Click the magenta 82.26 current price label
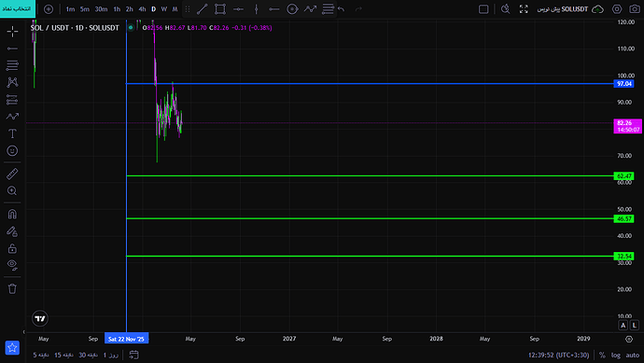Image resolution: width=644 pixels, height=363 pixels. (628, 126)
